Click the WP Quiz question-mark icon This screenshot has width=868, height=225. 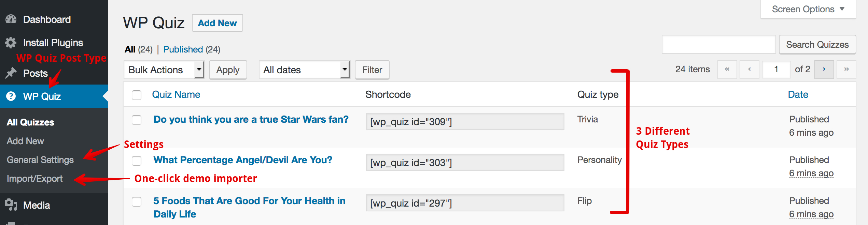11,96
